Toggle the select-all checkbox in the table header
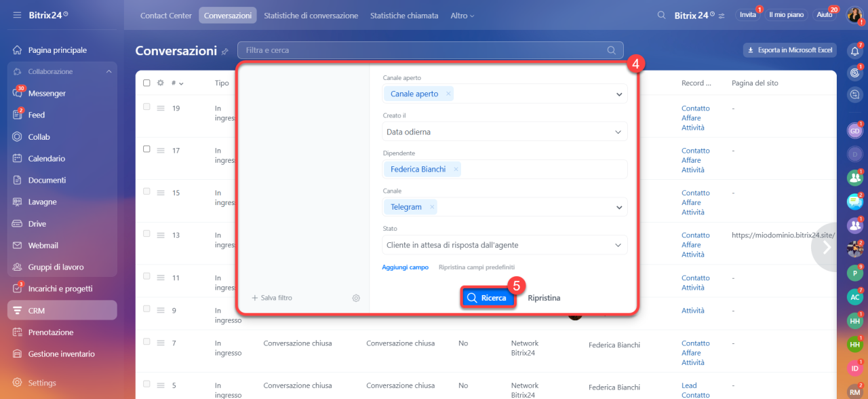This screenshot has width=868, height=399. click(146, 83)
